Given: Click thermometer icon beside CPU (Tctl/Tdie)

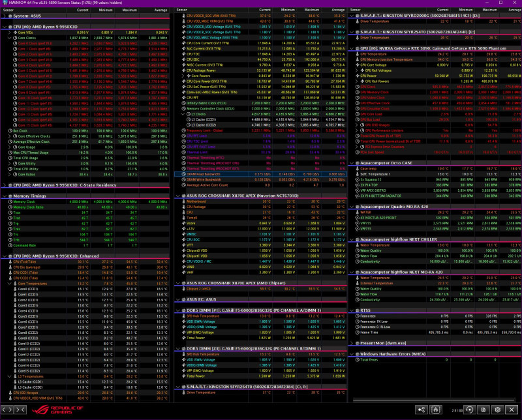Looking at the screenshot, I should tap(10, 262).
